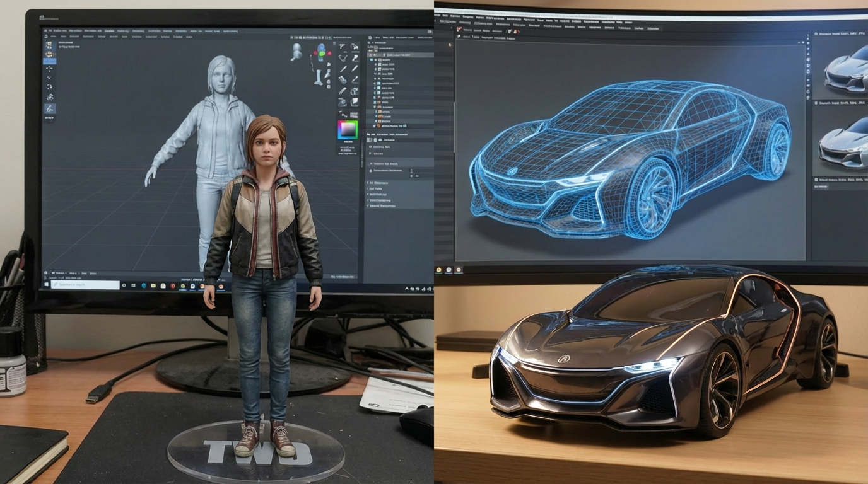
Task: Click the color picker square in the sculpt panel
Action: pyautogui.click(x=348, y=130)
